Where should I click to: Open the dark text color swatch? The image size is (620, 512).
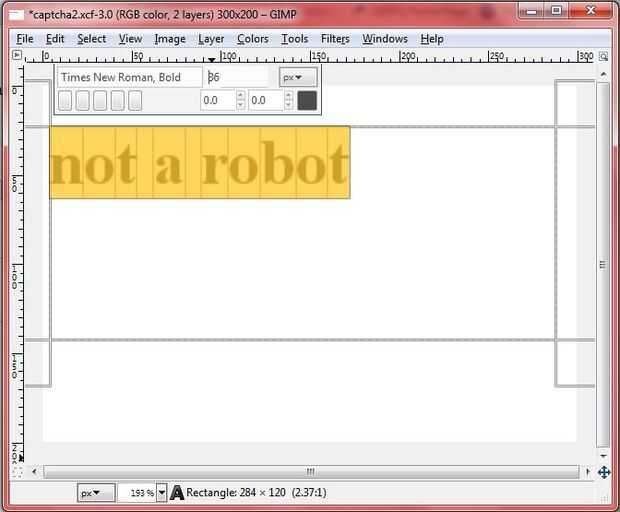(307, 100)
